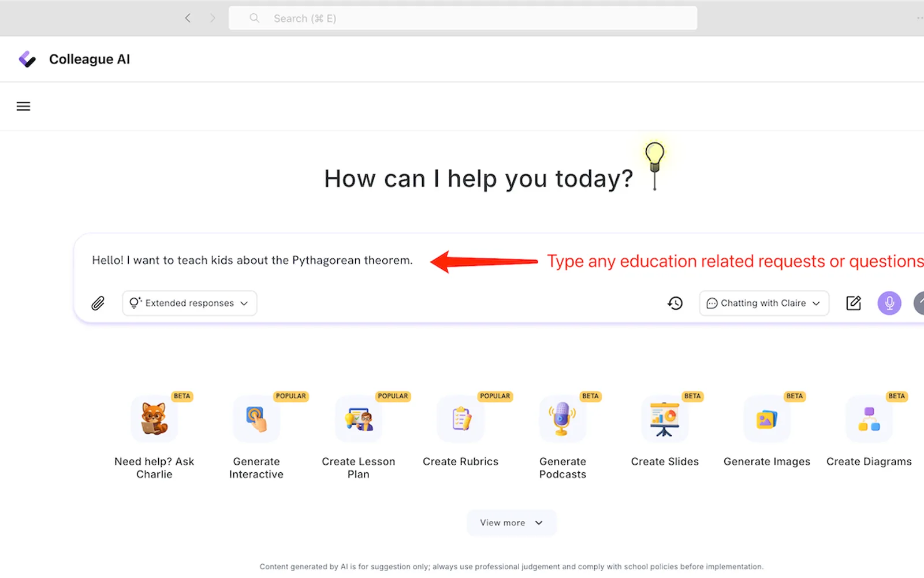The image size is (924, 578).
Task: Activate the purple microphone voice input
Action: 889,303
